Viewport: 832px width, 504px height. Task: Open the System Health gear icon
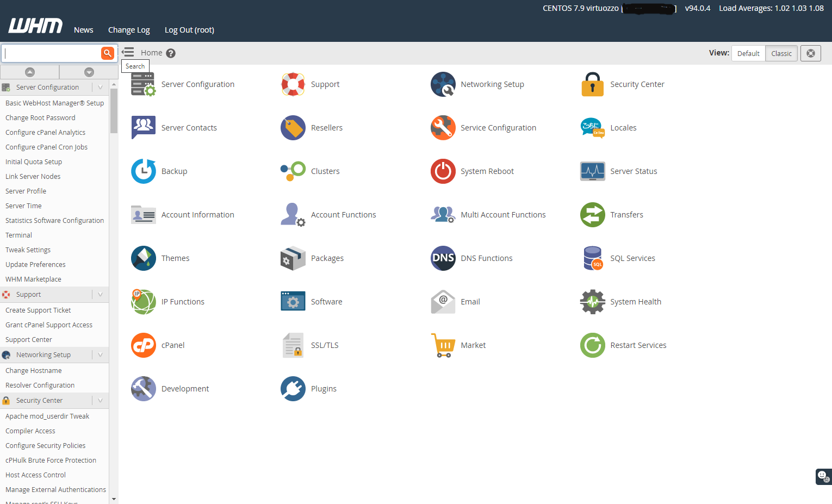592,302
